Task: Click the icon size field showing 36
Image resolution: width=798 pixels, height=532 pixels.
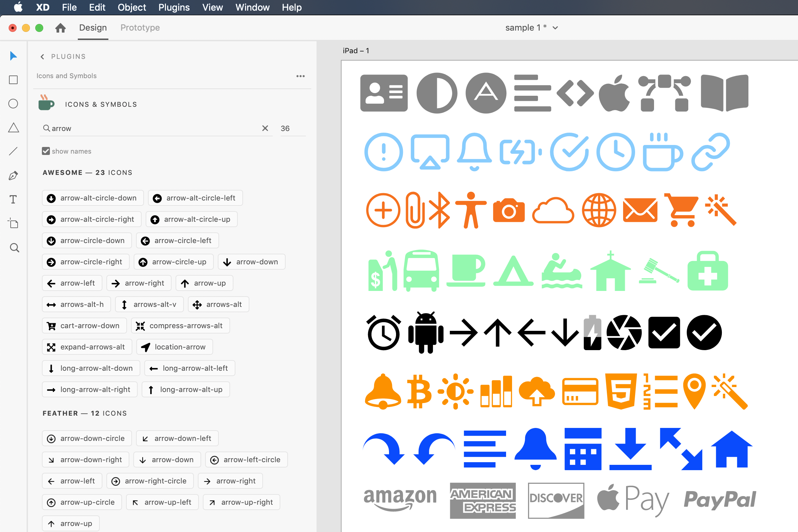Action: click(x=291, y=128)
